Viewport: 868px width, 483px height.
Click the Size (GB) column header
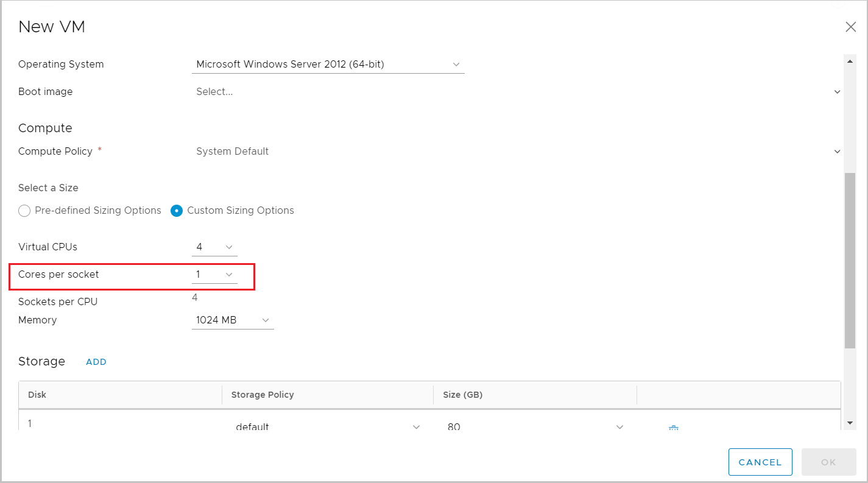[463, 395]
